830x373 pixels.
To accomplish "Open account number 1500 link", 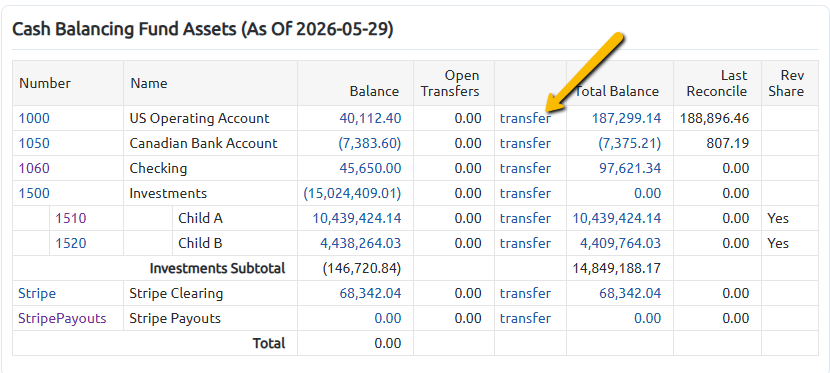I will coord(34,194).
